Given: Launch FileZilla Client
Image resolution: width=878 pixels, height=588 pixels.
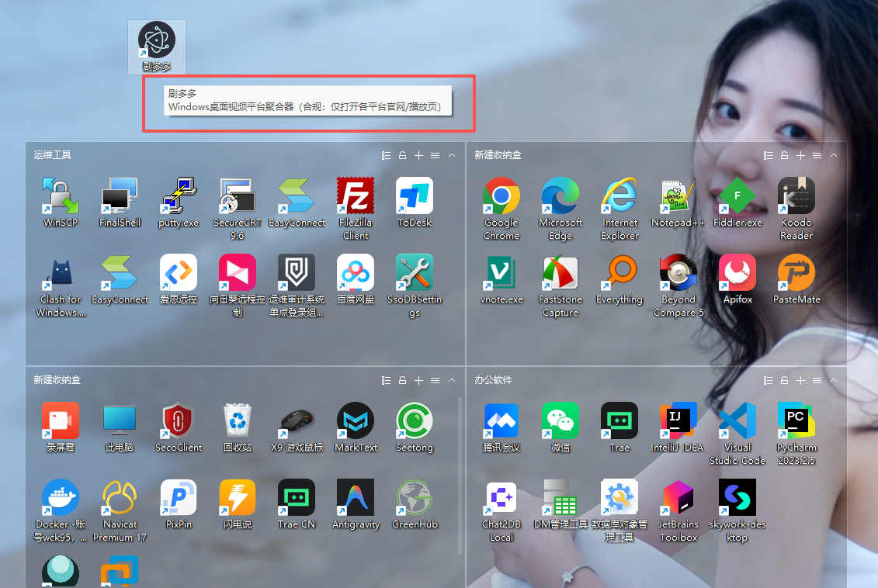Looking at the screenshot, I should (x=356, y=209).
